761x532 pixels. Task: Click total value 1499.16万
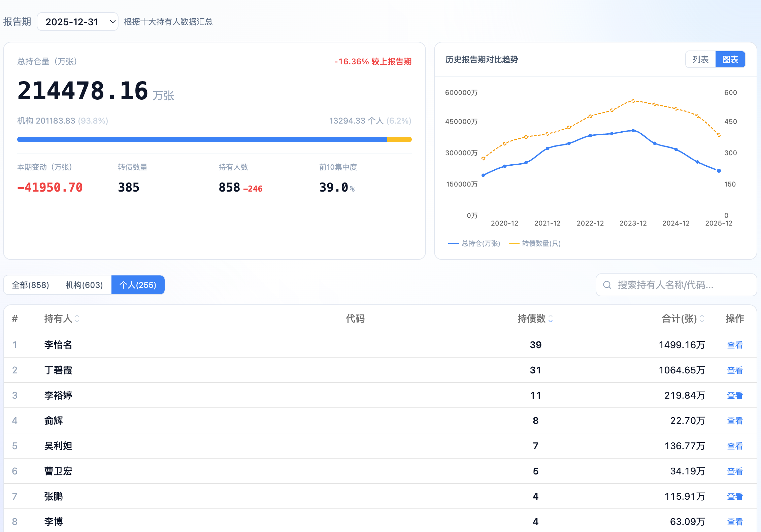pos(682,345)
